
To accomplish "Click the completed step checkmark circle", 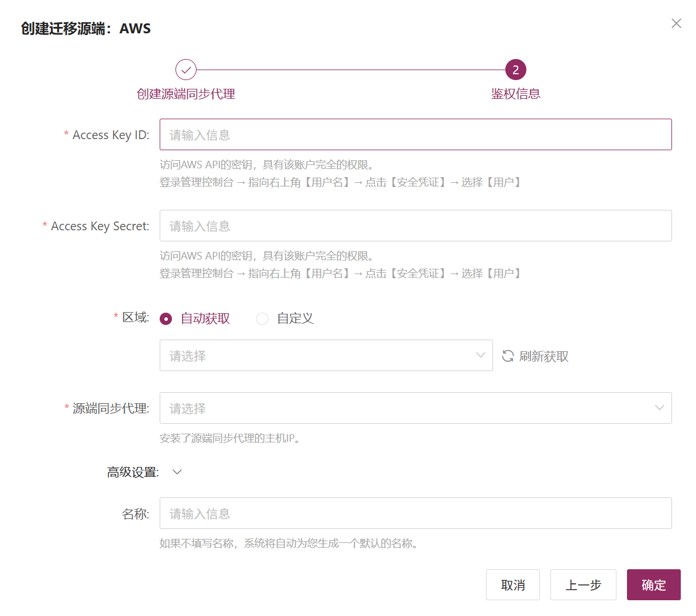I will pos(186,70).
